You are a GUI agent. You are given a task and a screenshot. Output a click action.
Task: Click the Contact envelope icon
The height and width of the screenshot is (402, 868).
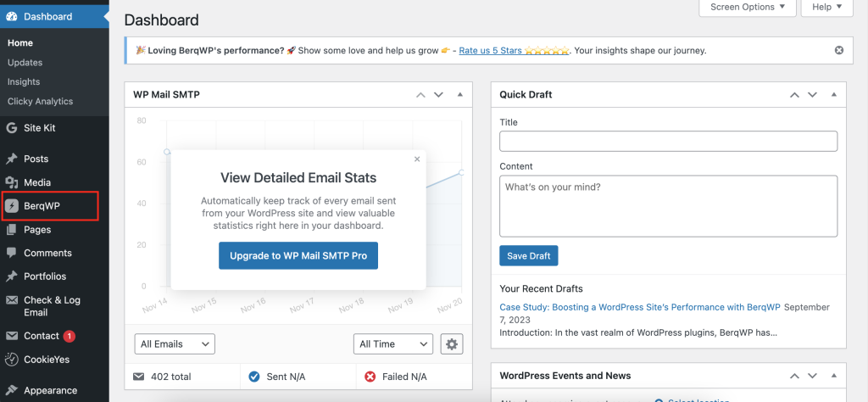pos(12,336)
